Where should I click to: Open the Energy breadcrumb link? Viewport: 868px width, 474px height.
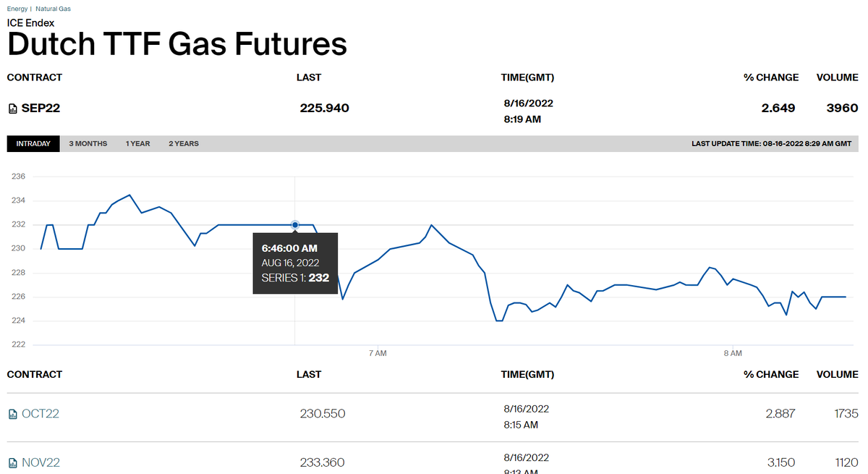17,9
